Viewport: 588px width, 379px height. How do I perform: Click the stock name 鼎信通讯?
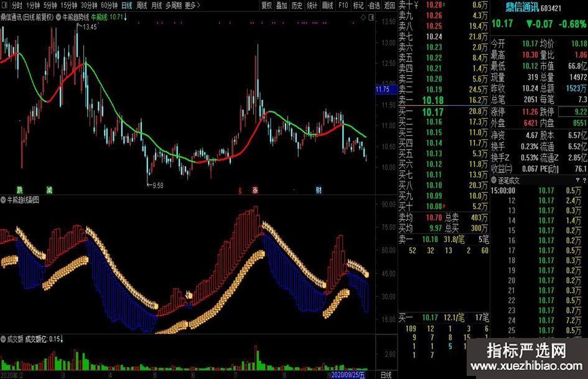[x=523, y=7]
